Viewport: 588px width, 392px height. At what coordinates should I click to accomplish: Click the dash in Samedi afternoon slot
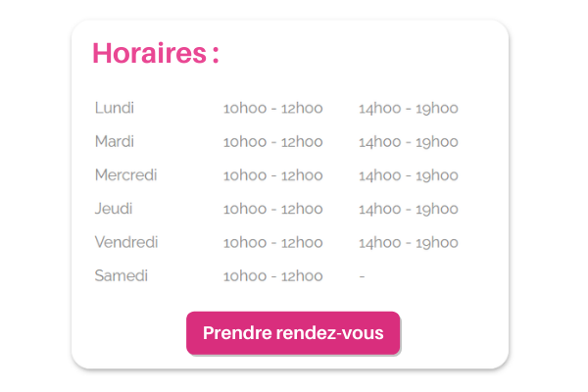click(x=362, y=276)
